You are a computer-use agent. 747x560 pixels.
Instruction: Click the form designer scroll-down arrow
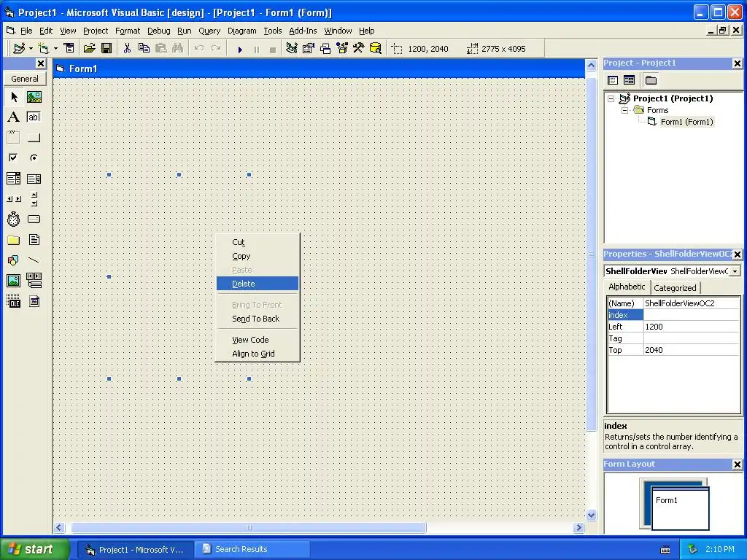click(x=591, y=515)
